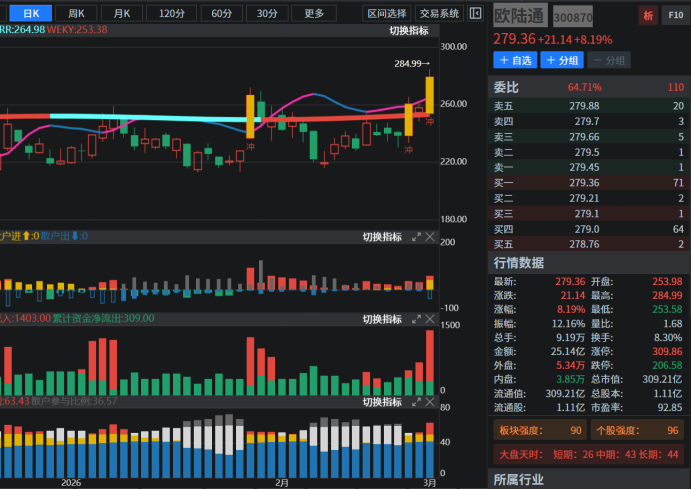
Task: Select the 60分 timeframe
Action: click(x=220, y=13)
